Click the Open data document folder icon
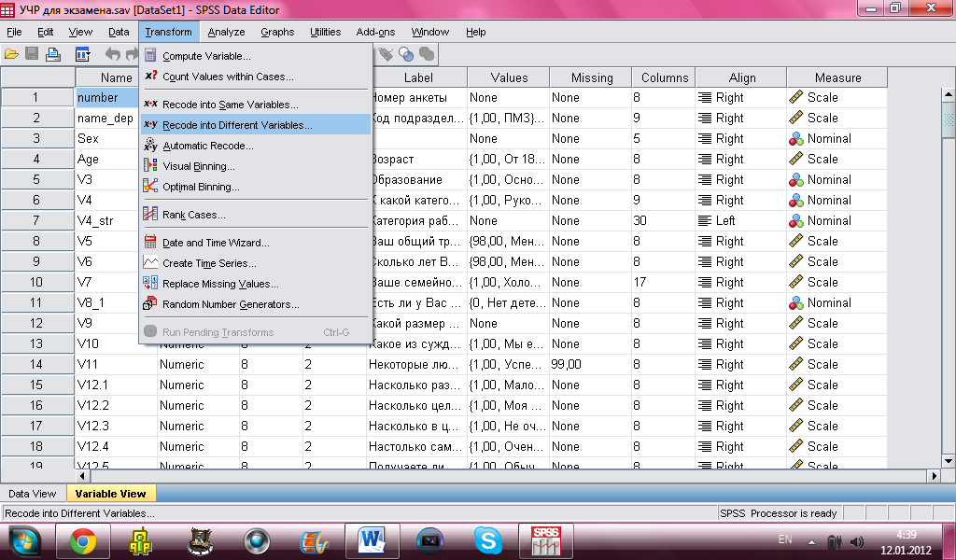 pos(11,54)
